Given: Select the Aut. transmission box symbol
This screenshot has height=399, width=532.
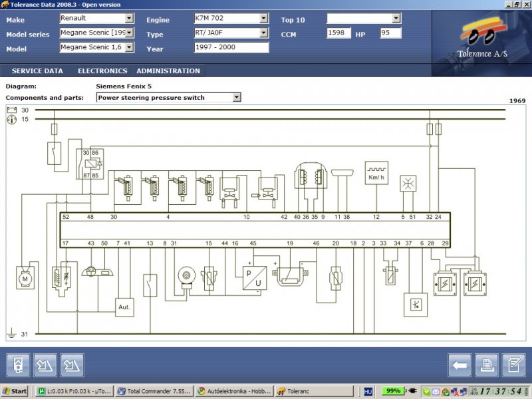Looking at the screenshot, I should (124, 307).
